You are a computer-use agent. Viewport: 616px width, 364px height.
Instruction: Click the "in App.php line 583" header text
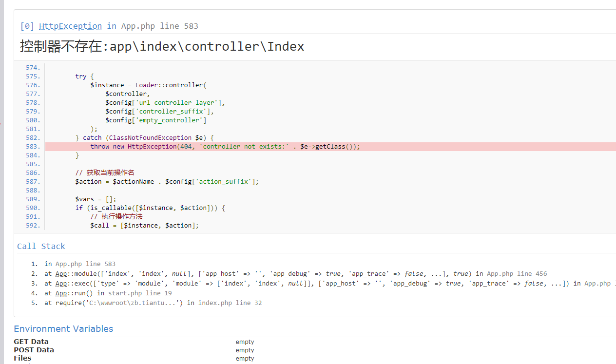click(x=153, y=26)
